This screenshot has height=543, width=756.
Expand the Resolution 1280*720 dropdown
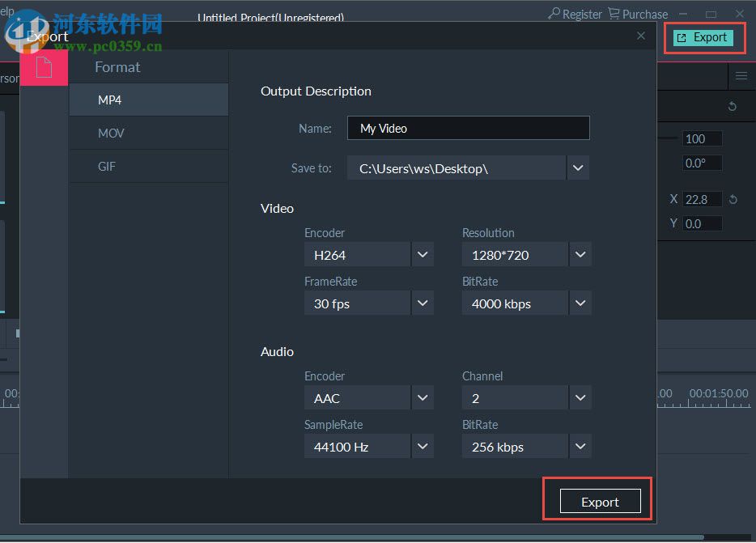pos(580,255)
